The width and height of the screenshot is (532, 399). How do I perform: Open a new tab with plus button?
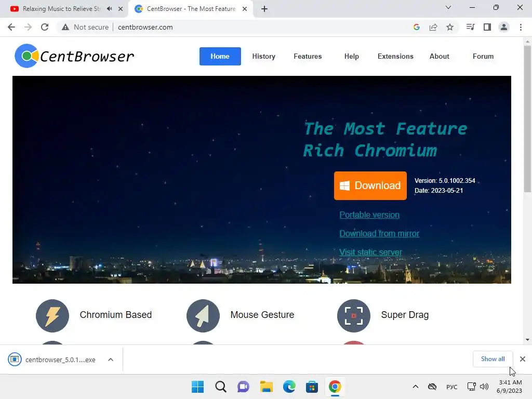point(264,9)
